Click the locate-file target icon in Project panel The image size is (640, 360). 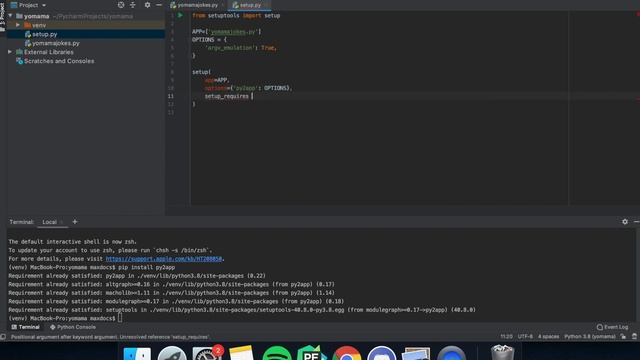click(x=121, y=5)
